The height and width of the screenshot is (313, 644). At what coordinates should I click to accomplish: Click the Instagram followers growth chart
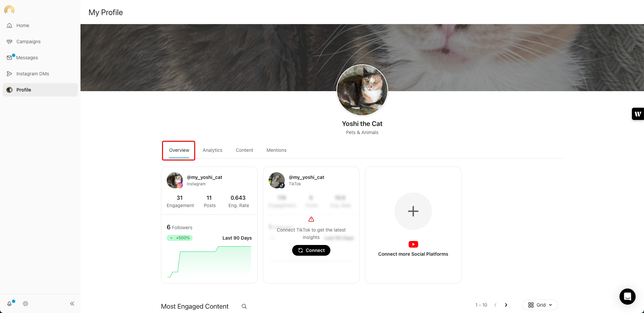[209, 261]
